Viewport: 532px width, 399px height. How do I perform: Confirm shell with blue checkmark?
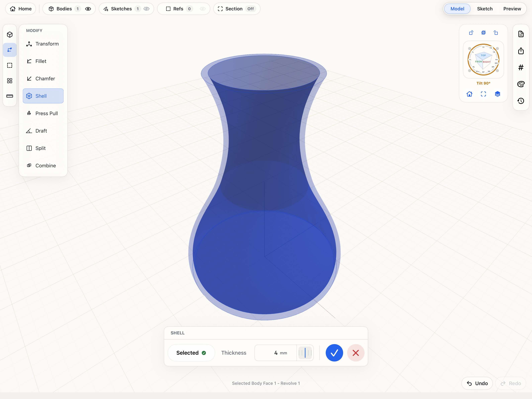pos(334,353)
